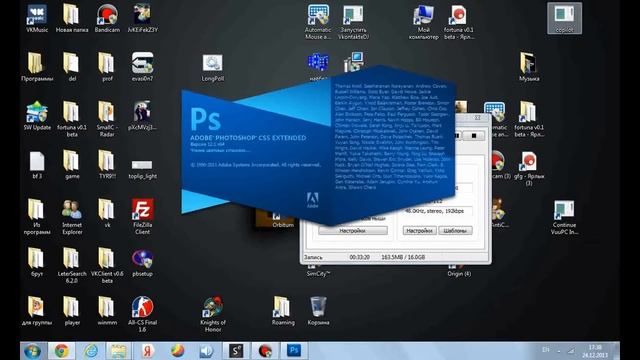This screenshot has height=360, width=640.
Task: Click the Настройки button beside Шаблоны
Action: (420, 231)
